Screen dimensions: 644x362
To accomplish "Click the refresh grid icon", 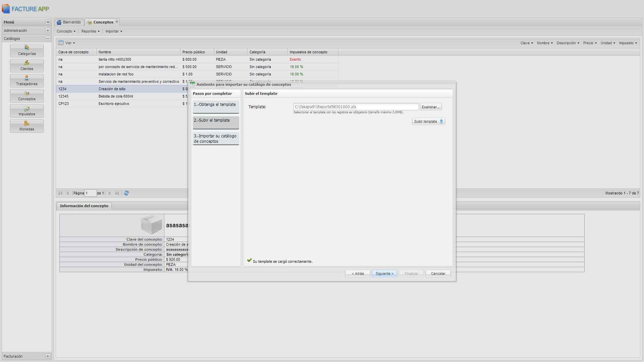I will click(126, 193).
